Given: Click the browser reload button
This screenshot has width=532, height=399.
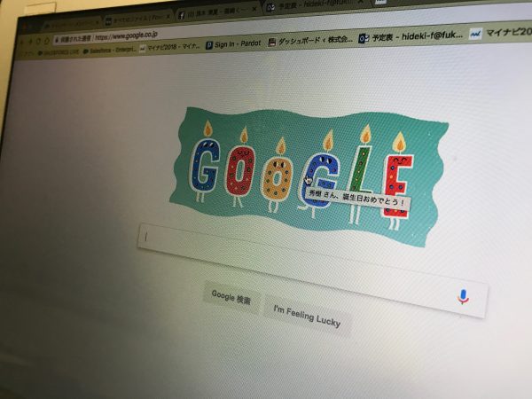Looking at the screenshot, I should click(38, 42).
